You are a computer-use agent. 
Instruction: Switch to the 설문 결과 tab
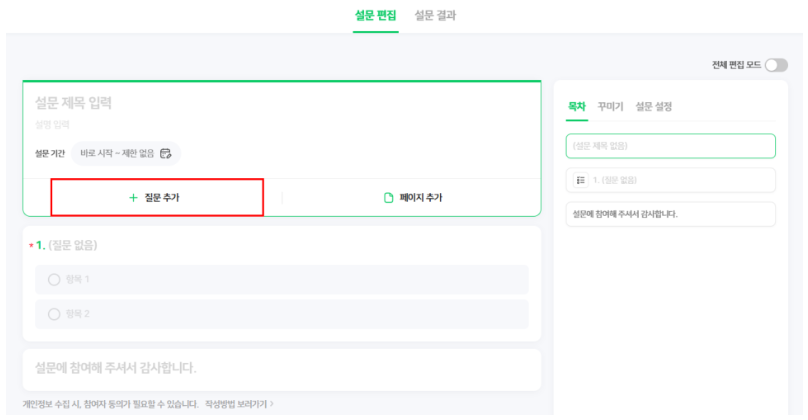[x=435, y=16]
